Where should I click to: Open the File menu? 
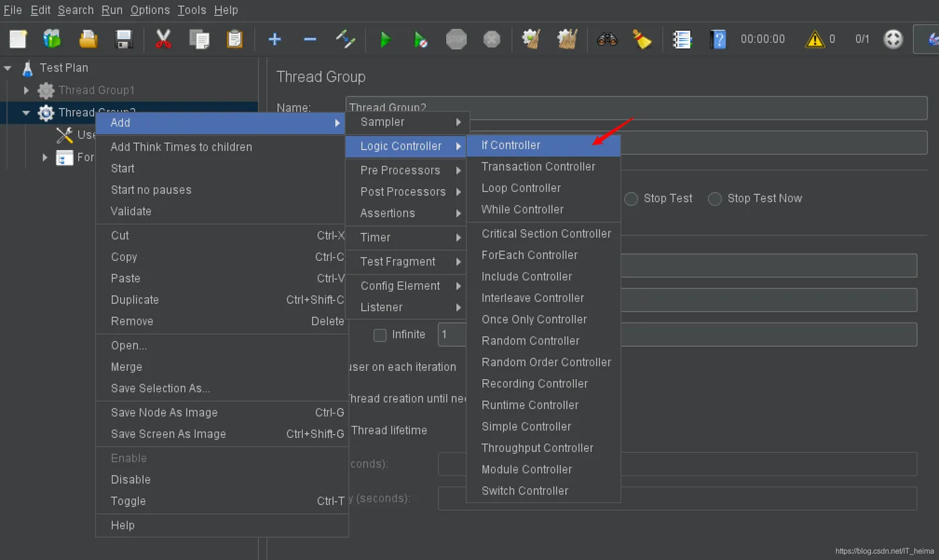click(13, 10)
